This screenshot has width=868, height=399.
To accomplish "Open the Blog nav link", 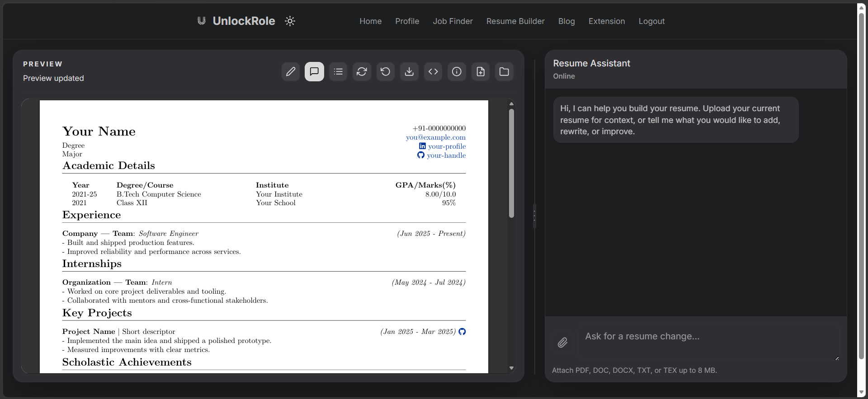I will (x=566, y=21).
